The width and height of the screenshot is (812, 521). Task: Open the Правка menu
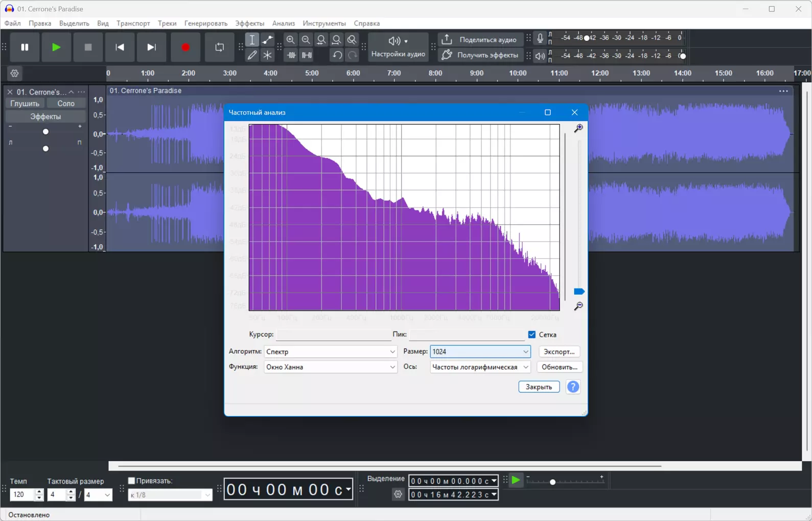[40, 23]
